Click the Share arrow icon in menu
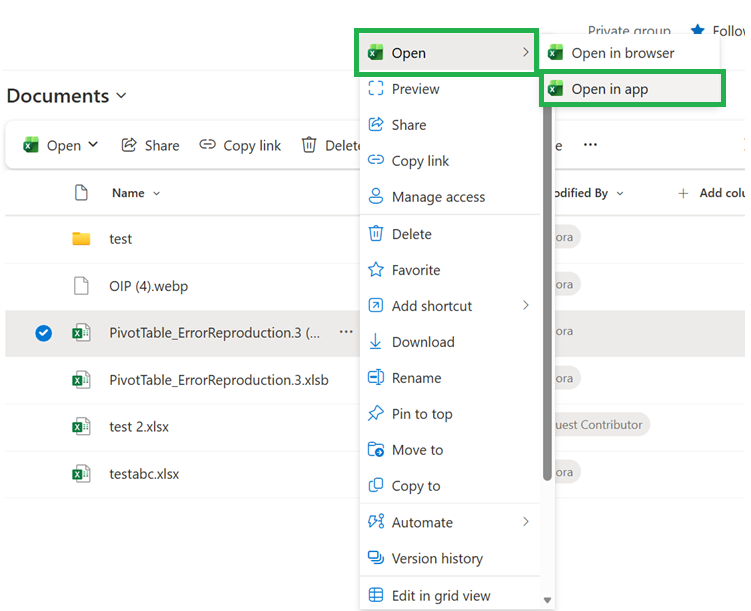The height and width of the screenshot is (611, 751). (376, 124)
